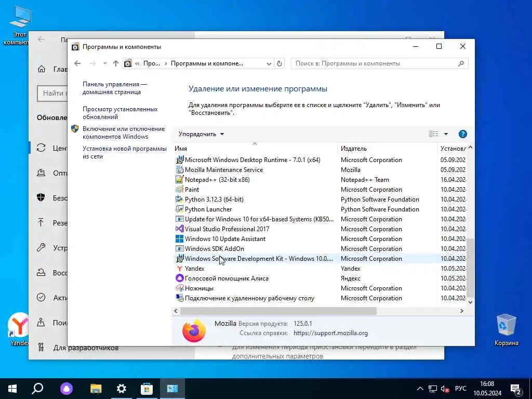Screen dimensions: 532x399
Task: Open Microsoft Store from the taskbar
Action: click(147, 389)
